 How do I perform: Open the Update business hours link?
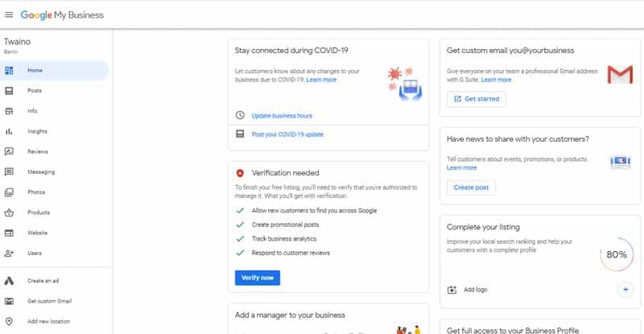[282, 116]
